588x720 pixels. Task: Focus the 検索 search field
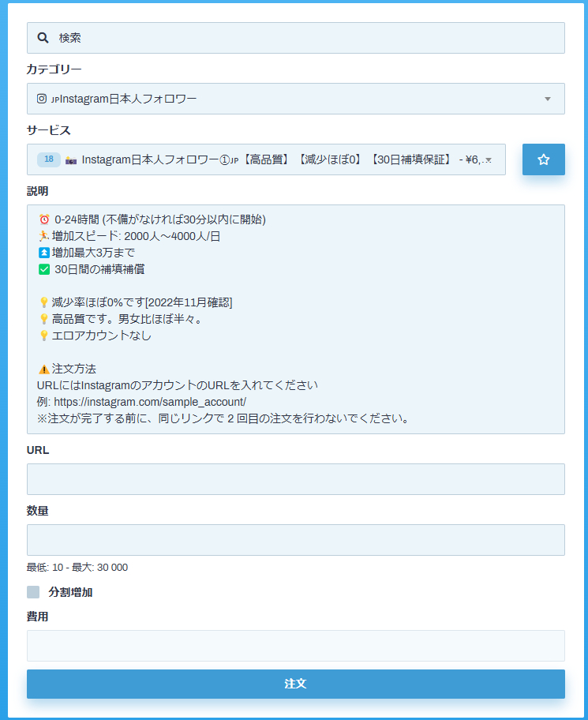pyautogui.click(x=296, y=38)
